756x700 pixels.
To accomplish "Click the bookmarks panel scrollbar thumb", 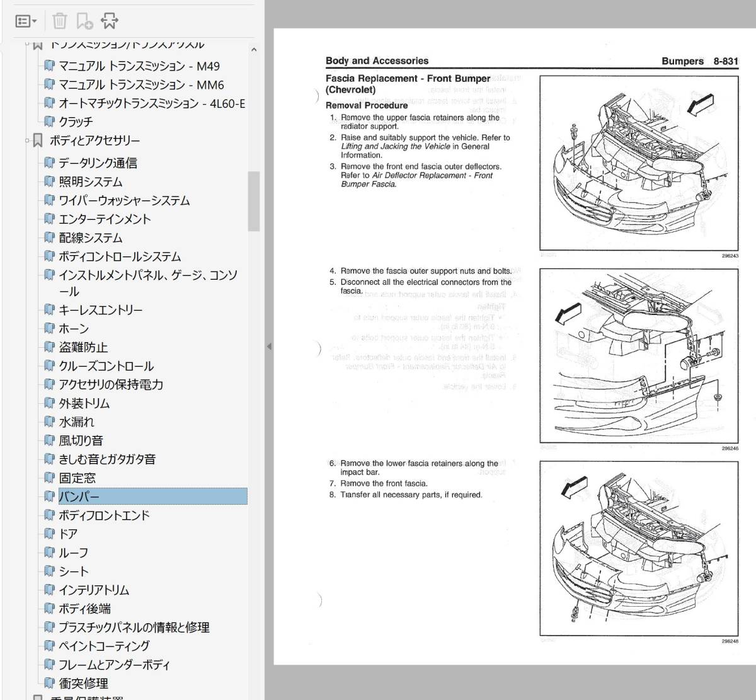I will pos(253,202).
